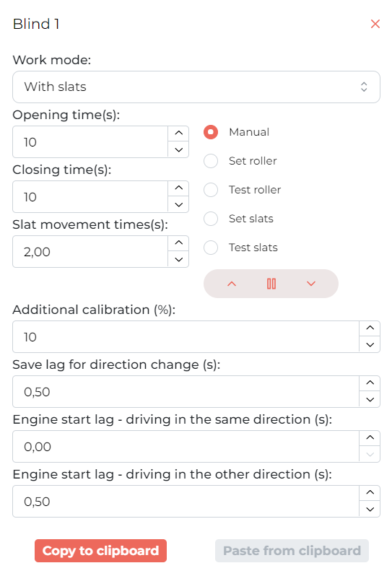
Task: Select the Set roller option
Action: [x=211, y=161]
